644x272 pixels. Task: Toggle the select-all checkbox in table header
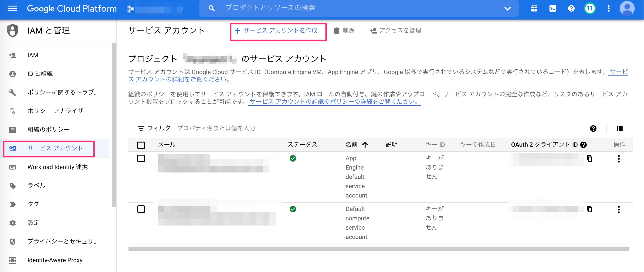point(141,145)
